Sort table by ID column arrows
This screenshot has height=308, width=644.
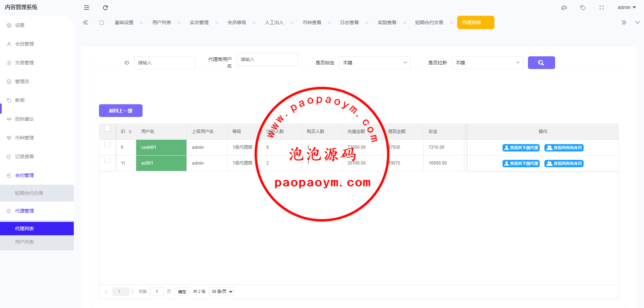pyautogui.click(x=130, y=132)
